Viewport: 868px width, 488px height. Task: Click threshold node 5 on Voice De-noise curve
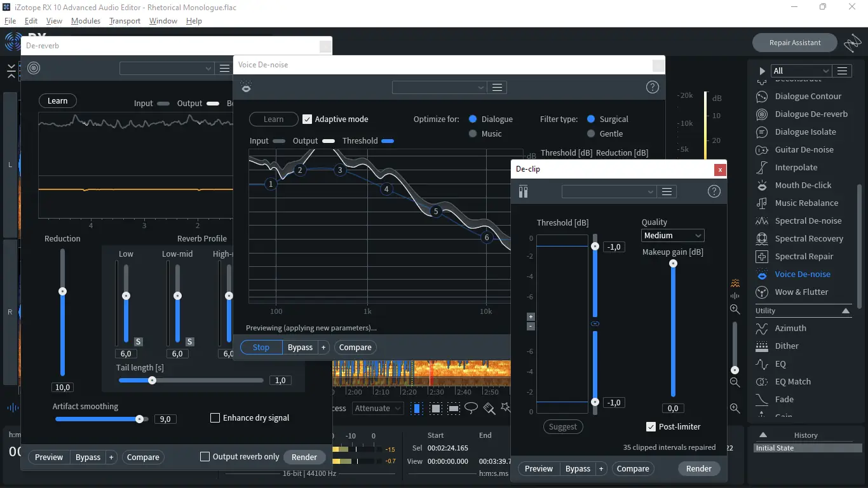[x=436, y=212]
